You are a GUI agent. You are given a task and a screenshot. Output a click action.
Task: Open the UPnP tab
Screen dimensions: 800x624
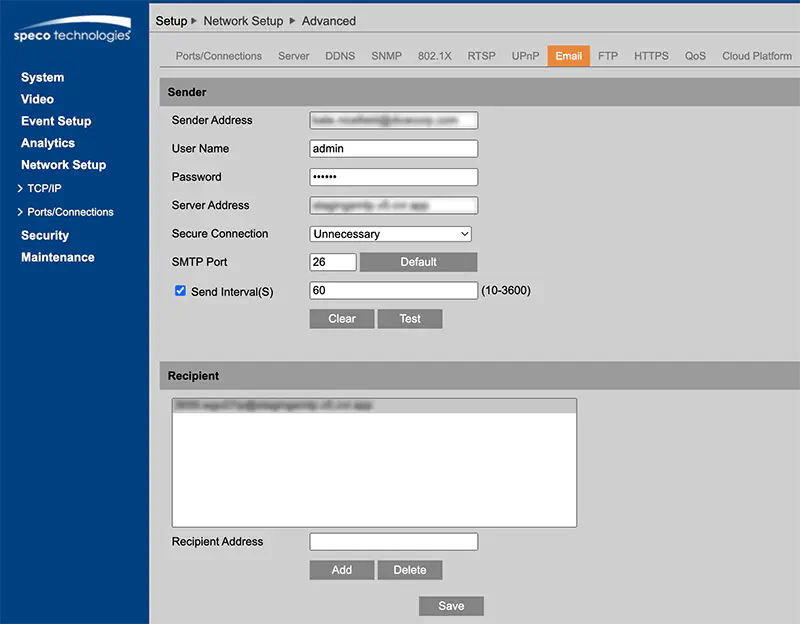click(525, 56)
